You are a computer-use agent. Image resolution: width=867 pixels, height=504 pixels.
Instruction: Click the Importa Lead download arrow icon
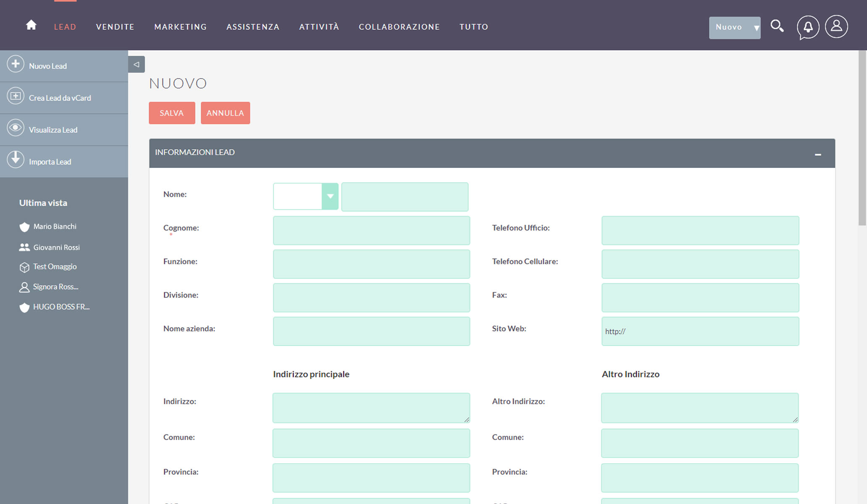(x=16, y=160)
